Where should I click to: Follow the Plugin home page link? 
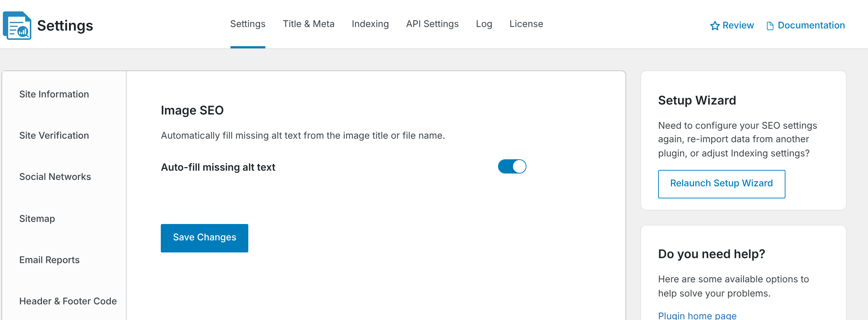(697, 316)
